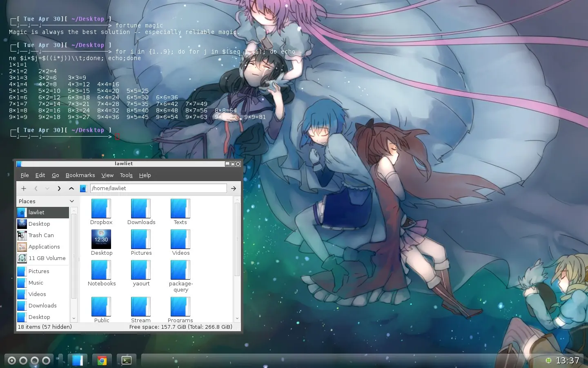Switch to the second workspace in the pager
Viewport: 588px width, 368px height.
(23, 360)
